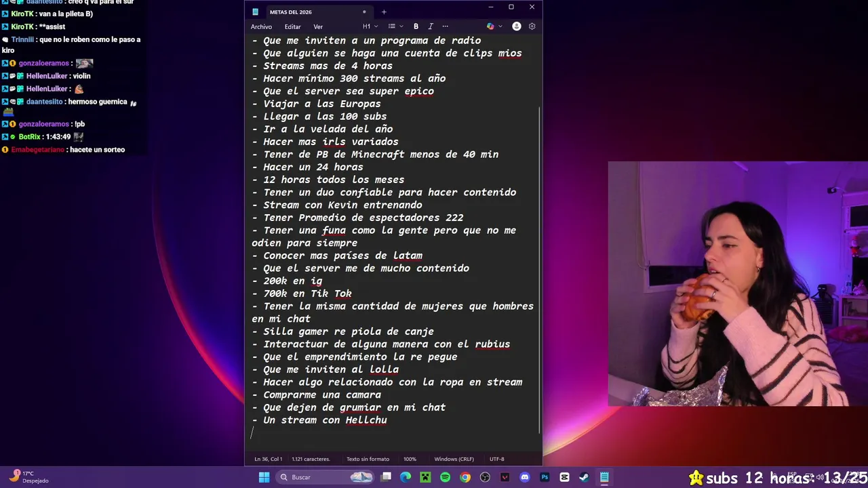Viewport: 868px width, 488px height.
Task: Open Photoshop from the taskbar
Action: click(x=544, y=477)
